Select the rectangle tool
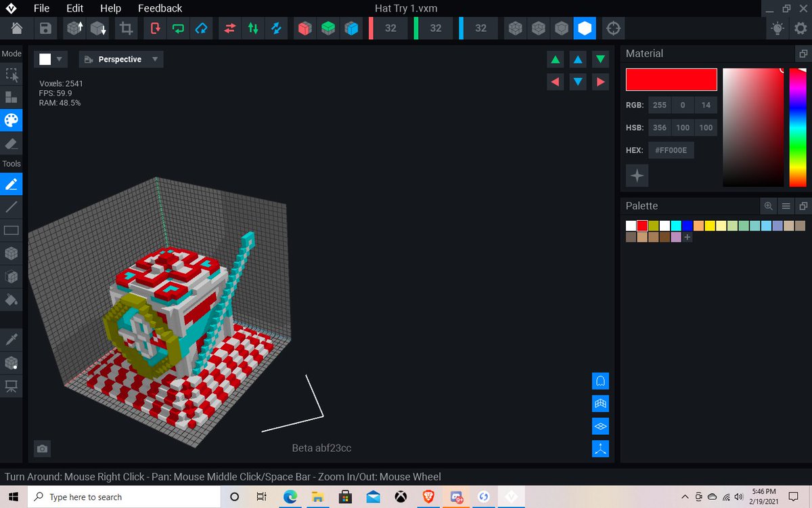The height and width of the screenshot is (508, 812). (x=11, y=230)
